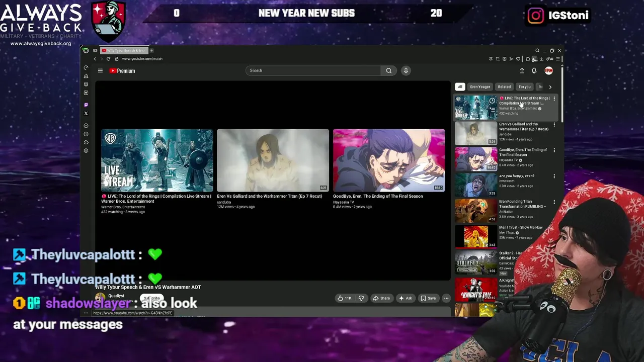The height and width of the screenshot is (362, 644).
Task: Open sidebar Stalker 2 video thumbnail
Action: coord(476,262)
